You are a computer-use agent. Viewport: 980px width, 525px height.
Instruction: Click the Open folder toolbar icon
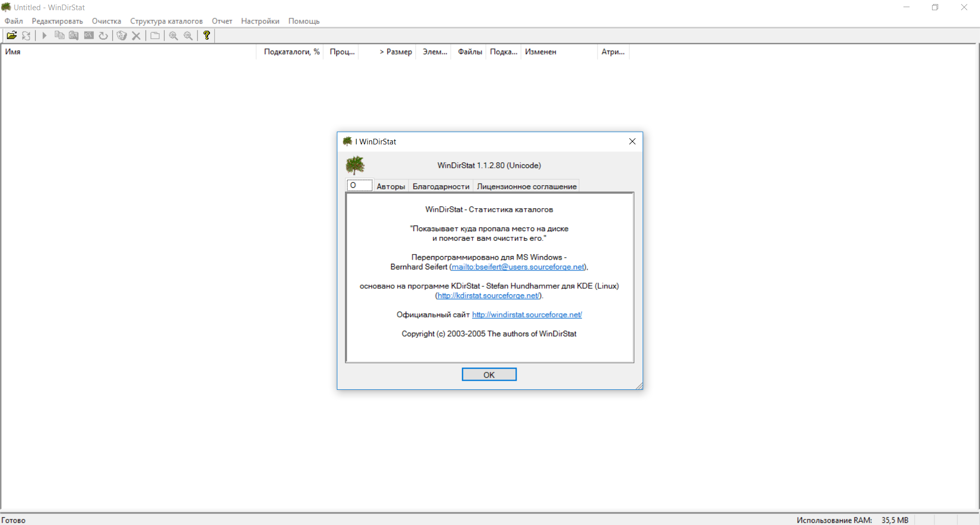tap(11, 35)
